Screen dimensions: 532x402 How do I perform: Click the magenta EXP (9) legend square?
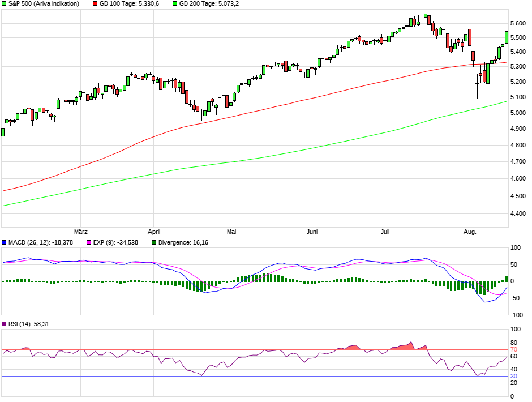pos(88,242)
